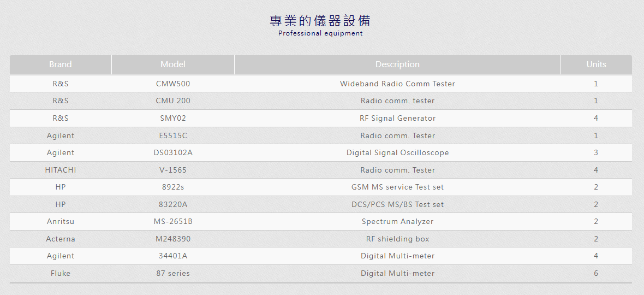The width and height of the screenshot is (644, 295).
Task: Click units value in the CMW500 row
Action: tap(596, 84)
